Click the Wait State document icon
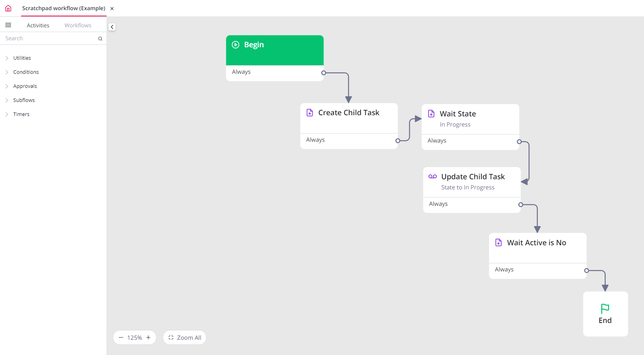 [x=431, y=114]
